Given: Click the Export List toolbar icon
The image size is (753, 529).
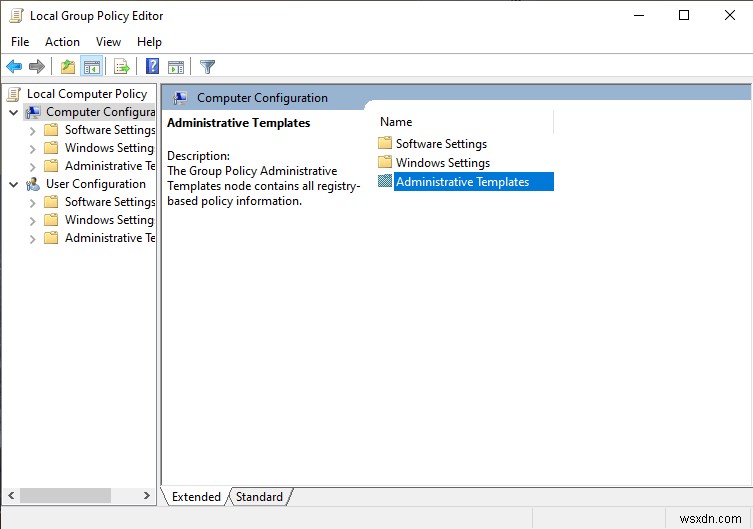Looking at the screenshot, I should (x=121, y=66).
